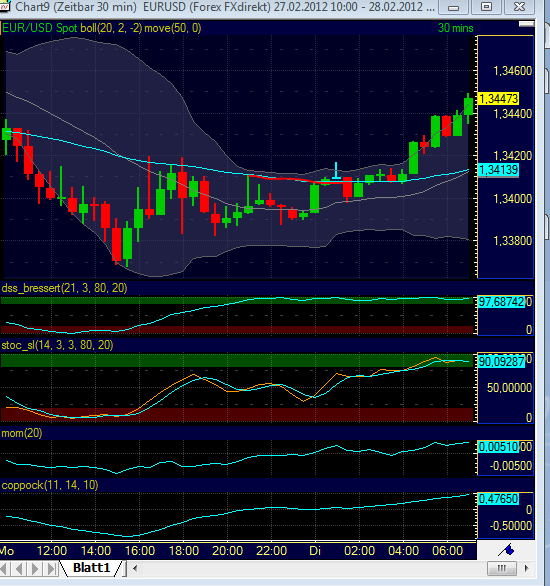Click the horizontal scrollbar thumb

(x=502, y=568)
